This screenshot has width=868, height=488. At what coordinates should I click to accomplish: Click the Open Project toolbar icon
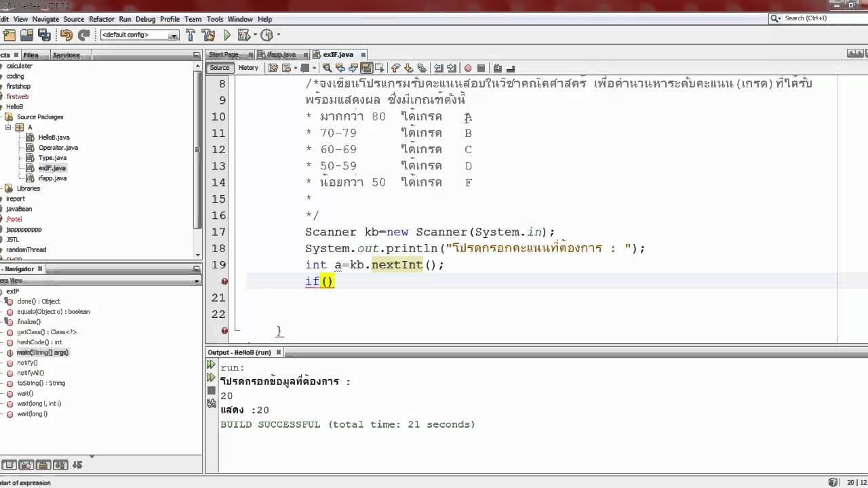coord(27,35)
